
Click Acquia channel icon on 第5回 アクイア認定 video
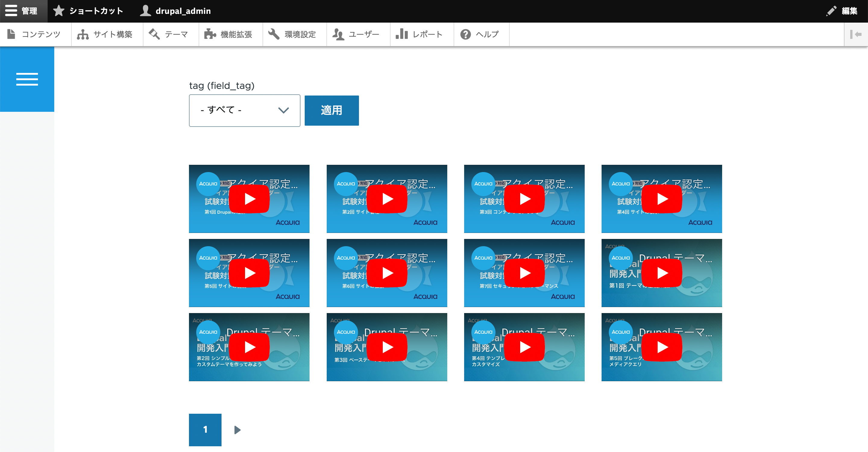[x=208, y=258]
